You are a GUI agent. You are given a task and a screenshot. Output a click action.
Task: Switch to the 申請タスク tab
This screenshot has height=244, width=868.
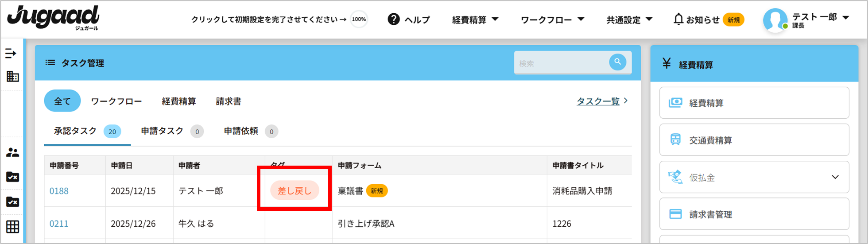[x=162, y=131]
